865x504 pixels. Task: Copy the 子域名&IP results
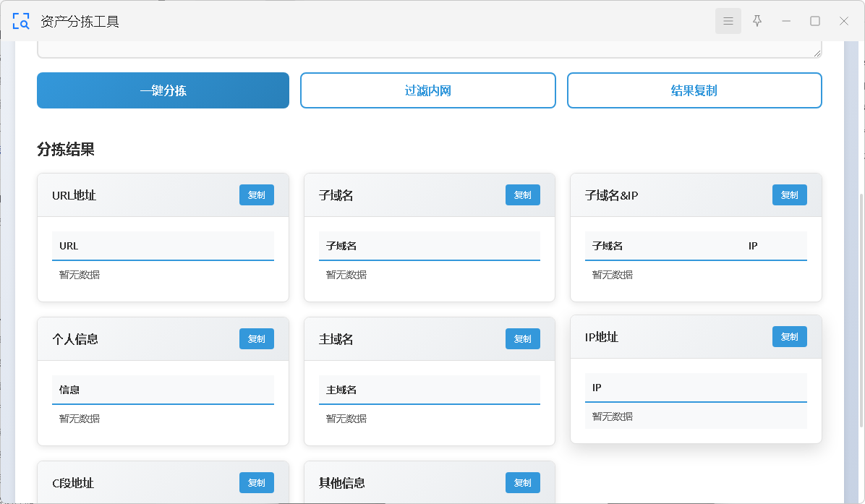tap(790, 195)
